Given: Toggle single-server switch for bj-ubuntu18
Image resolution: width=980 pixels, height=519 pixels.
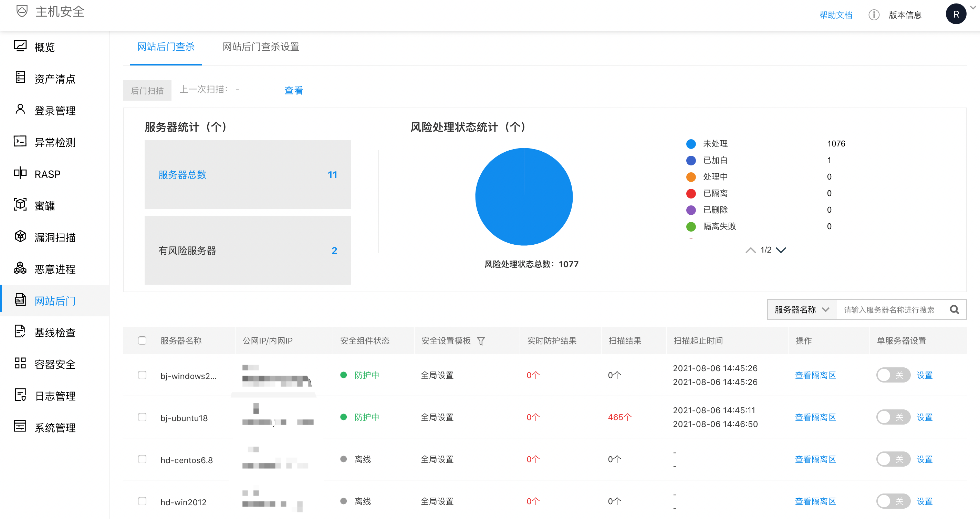Looking at the screenshot, I should tap(893, 417).
